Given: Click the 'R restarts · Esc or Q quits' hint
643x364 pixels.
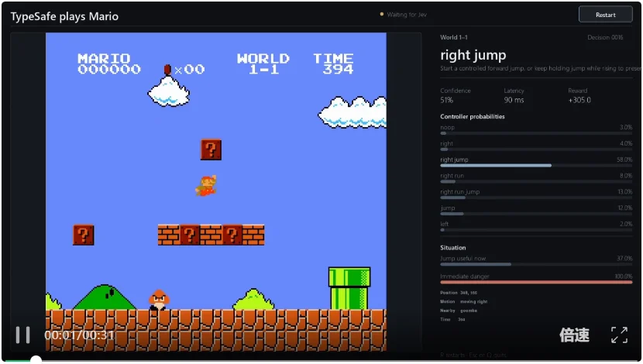Looking at the screenshot, I should [x=473, y=355].
